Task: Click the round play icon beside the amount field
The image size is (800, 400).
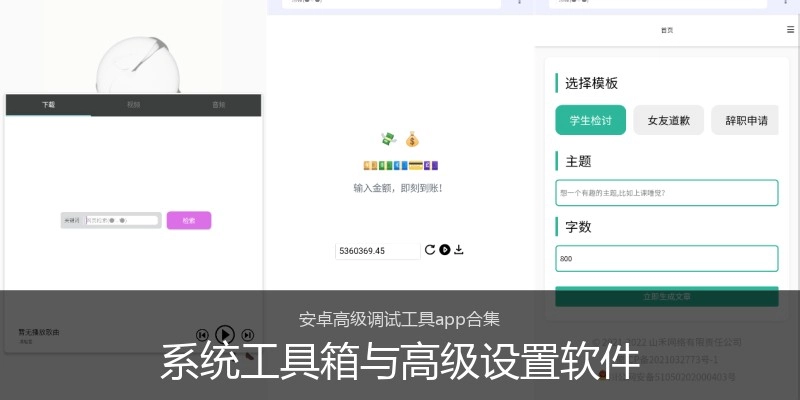Action: [x=445, y=249]
